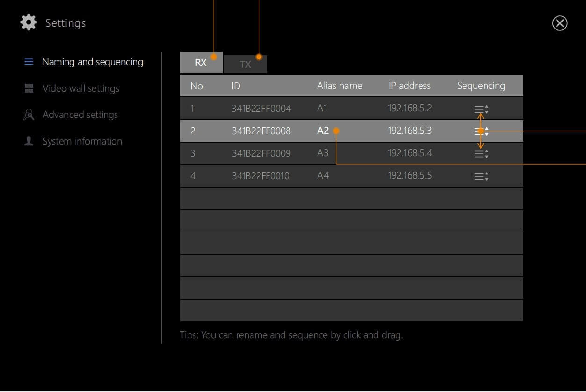This screenshot has height=392, width=586.
Task: Select row with ID 341B22FF0009
Action: pos(261,153)
